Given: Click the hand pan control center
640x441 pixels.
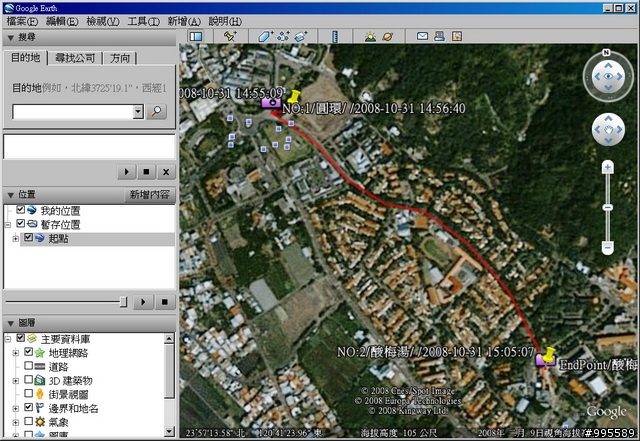Looking at the screenshot, I should [x=608, y=130].
